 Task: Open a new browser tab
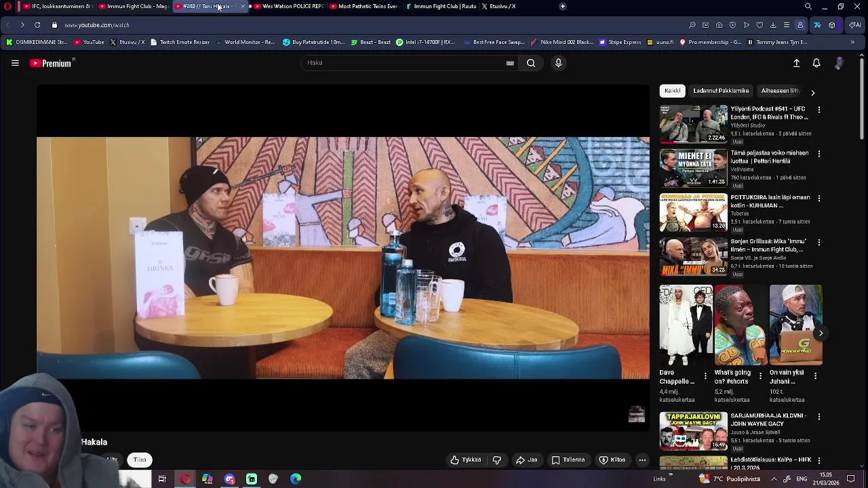(x=562, y=6)
